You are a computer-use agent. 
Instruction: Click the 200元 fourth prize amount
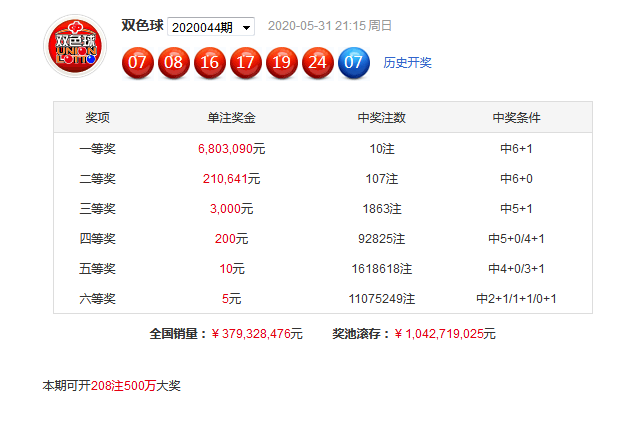pos(231,238)
